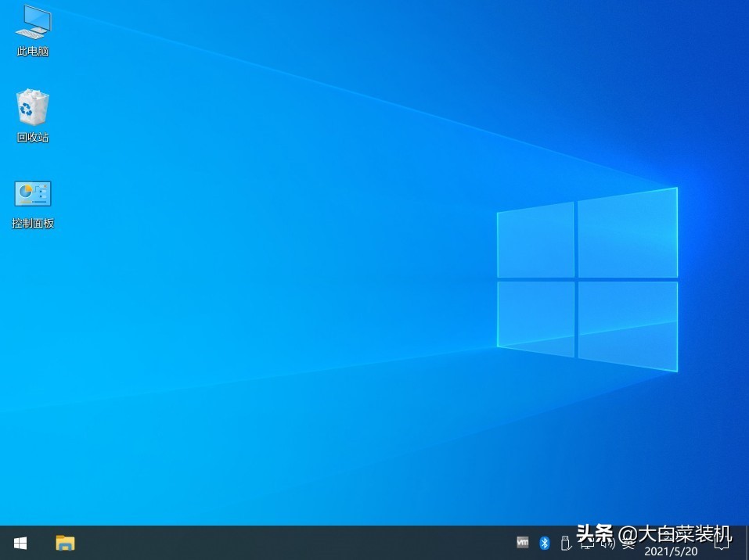This screenshot has width=749, height=560.
Task: Select the 控制面板 control panel icon
Action: point(33,194)
